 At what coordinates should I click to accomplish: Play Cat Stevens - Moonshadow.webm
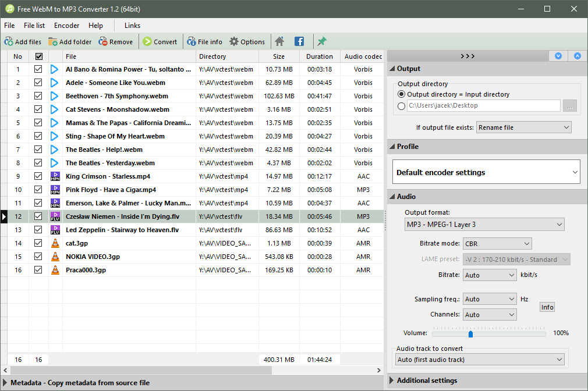54,109
